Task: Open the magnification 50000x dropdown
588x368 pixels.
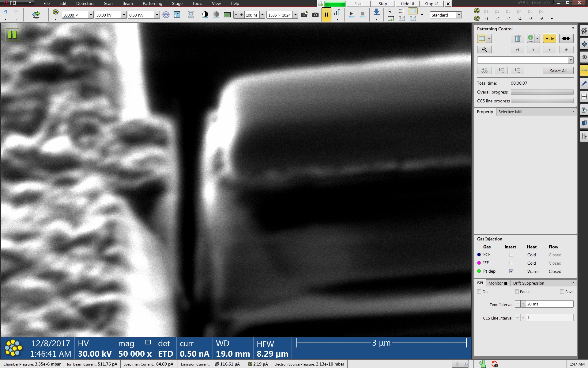Action: tap(91, 15)
